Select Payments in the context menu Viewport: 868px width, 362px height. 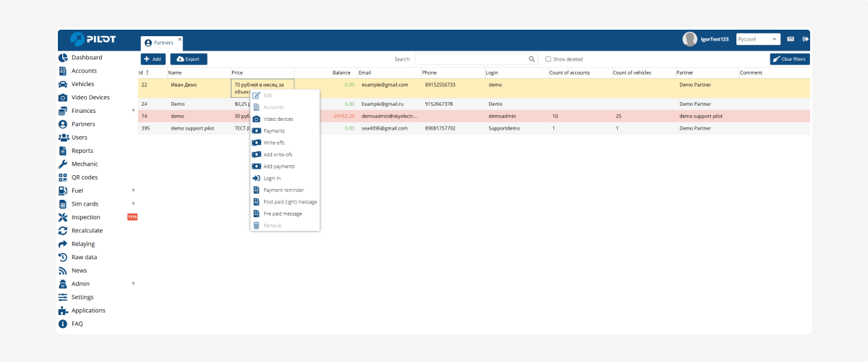(274, 131)
